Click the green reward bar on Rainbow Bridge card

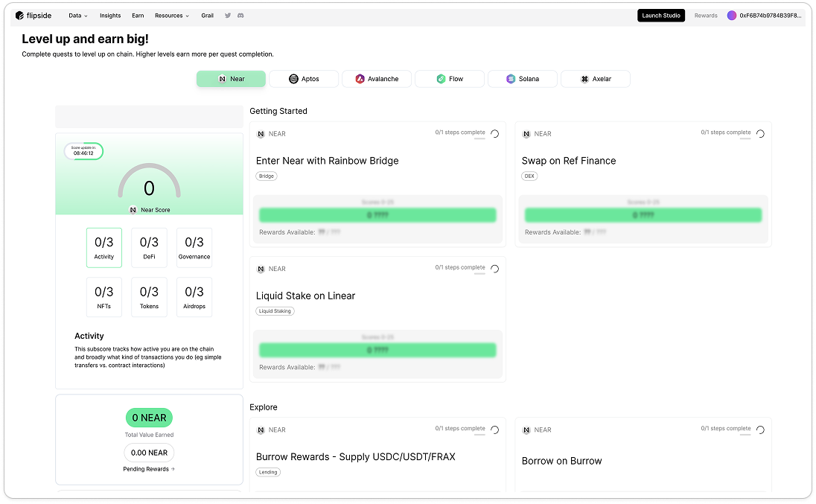pyautogui.click(x=377, y=215)
